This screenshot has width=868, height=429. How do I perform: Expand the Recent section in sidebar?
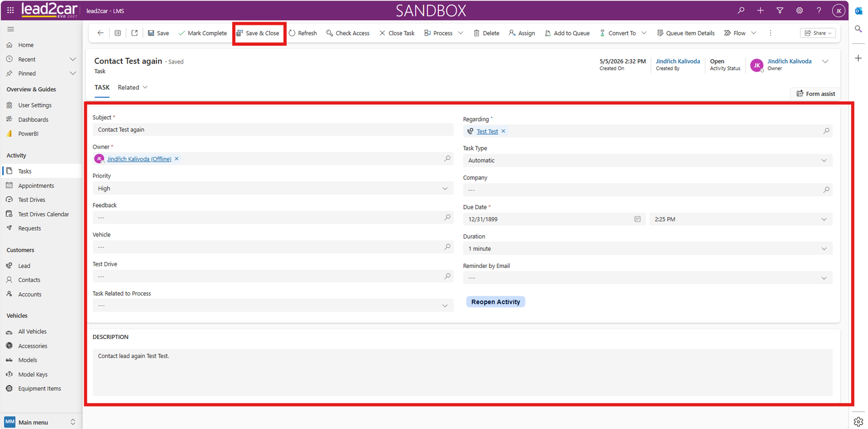[x=73, y=59]
